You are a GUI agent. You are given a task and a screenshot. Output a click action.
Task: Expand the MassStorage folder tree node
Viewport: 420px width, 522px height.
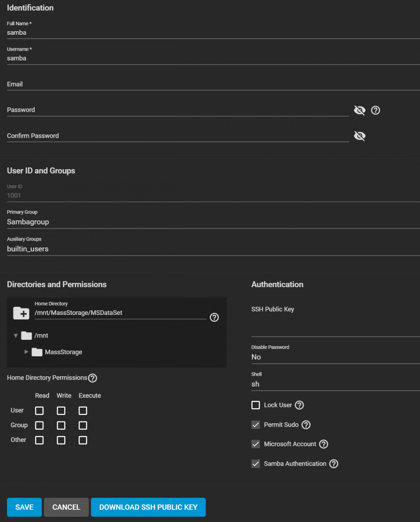coord(27,352)
